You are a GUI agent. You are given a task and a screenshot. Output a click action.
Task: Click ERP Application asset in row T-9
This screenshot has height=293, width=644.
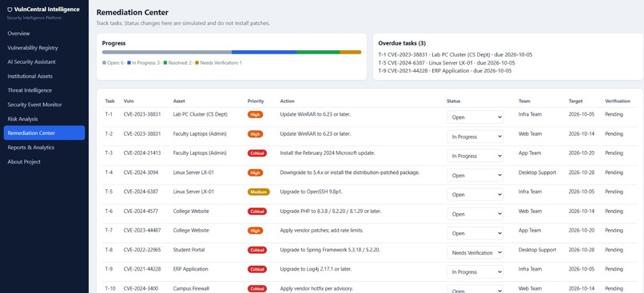191,269
